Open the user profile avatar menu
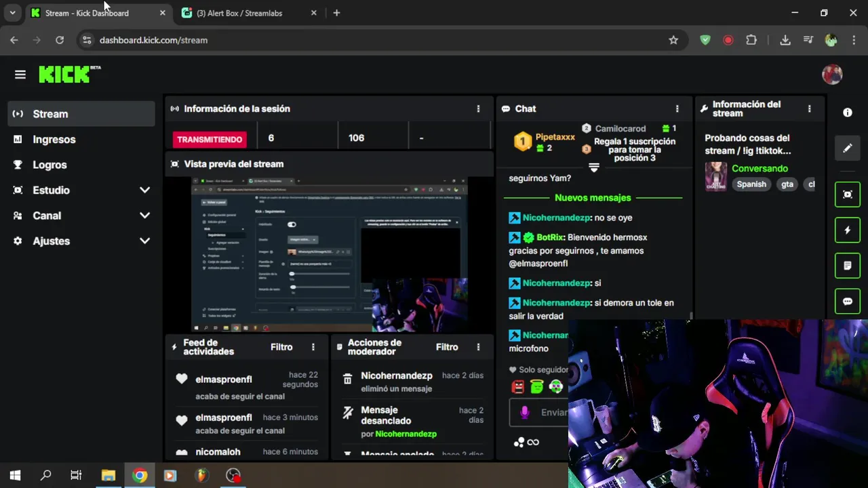 tap(832, 75)
